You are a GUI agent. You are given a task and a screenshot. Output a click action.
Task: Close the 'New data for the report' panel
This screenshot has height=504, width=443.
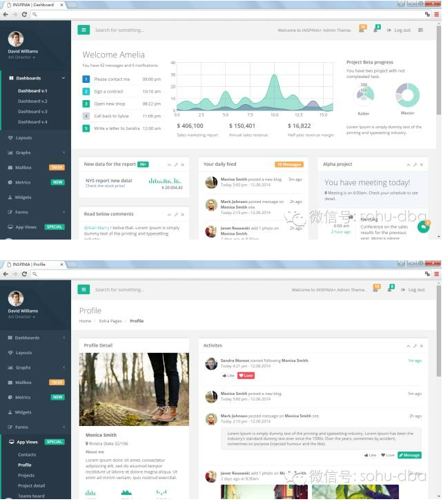click(x=182, y=164)
